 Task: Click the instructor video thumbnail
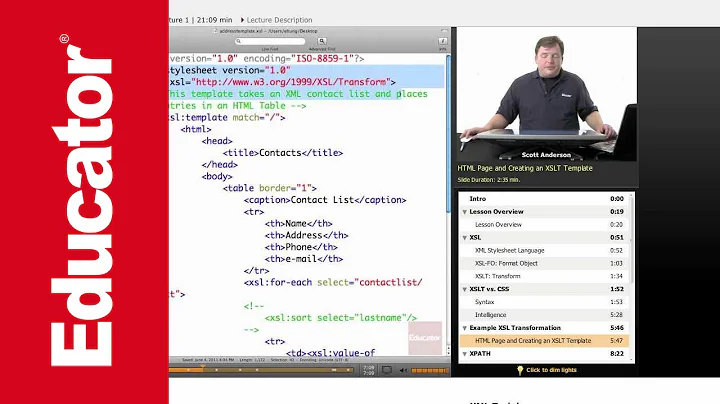coord(546,94)
